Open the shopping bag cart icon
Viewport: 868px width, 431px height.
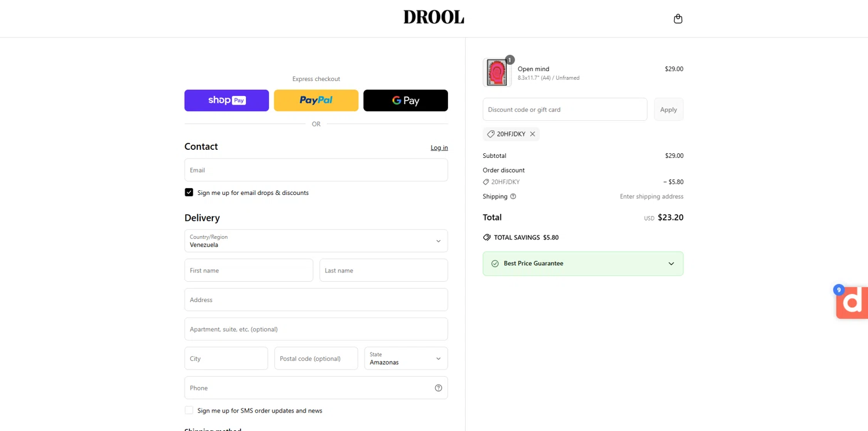pyautogui.click(x=678, y=19)
